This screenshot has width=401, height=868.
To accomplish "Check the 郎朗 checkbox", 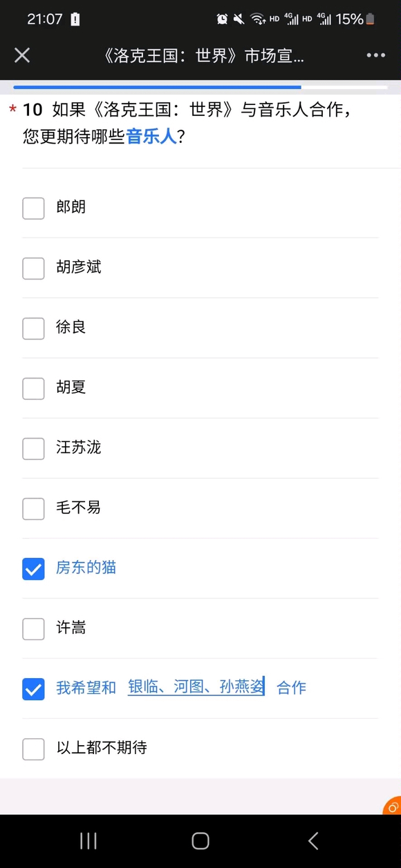I will [x=33, y=208].
